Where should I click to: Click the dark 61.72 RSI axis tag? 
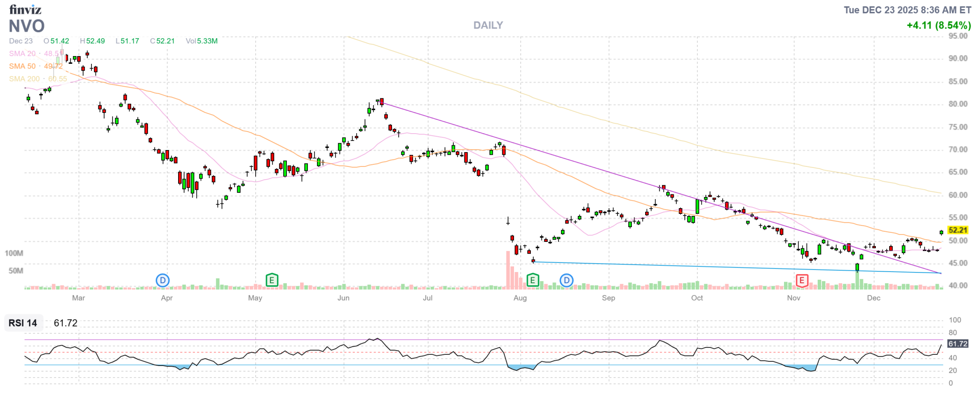pos(958,344)
